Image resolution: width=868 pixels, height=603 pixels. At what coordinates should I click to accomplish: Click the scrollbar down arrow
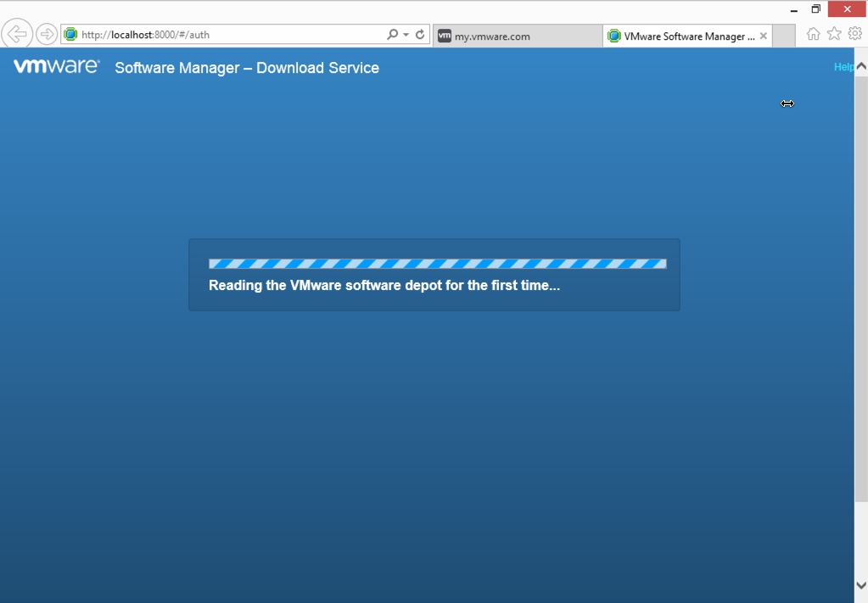pos(861,585)
